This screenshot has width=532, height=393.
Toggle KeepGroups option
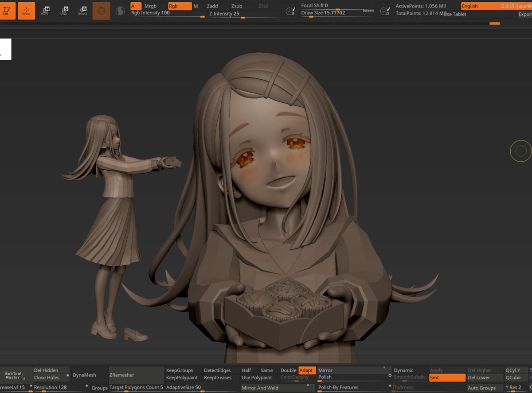tap(184, 370)
